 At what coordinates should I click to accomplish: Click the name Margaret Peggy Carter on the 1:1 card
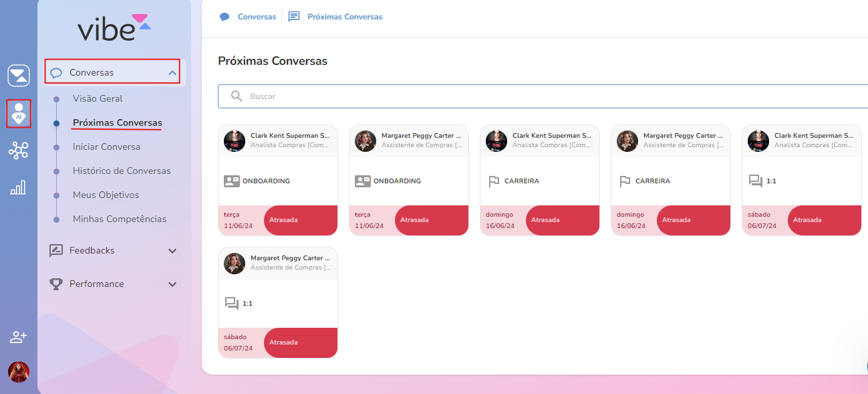pos(290,258)
